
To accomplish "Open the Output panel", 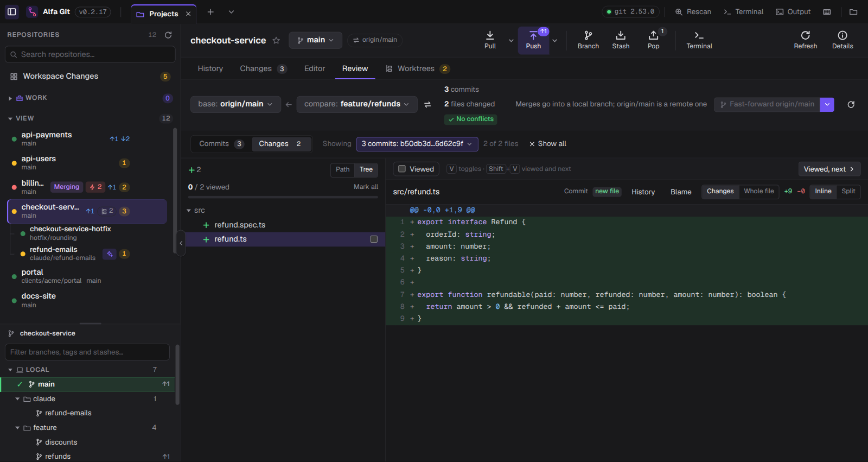I will (x=793, y=11).
